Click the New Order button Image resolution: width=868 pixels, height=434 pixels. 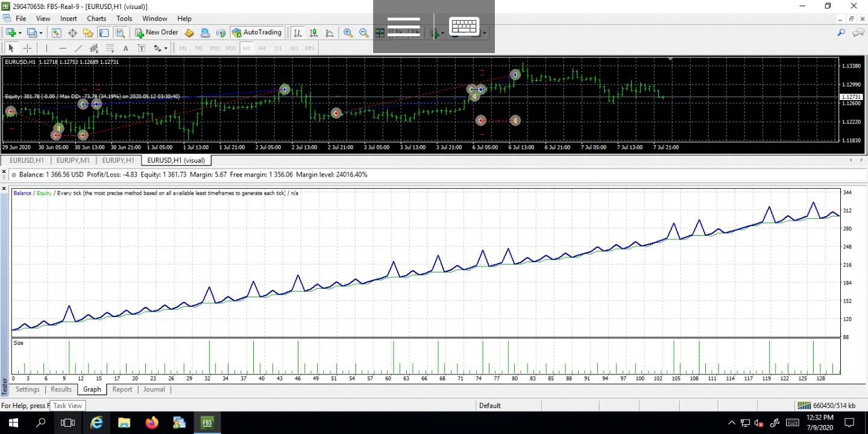click(157, 33)
